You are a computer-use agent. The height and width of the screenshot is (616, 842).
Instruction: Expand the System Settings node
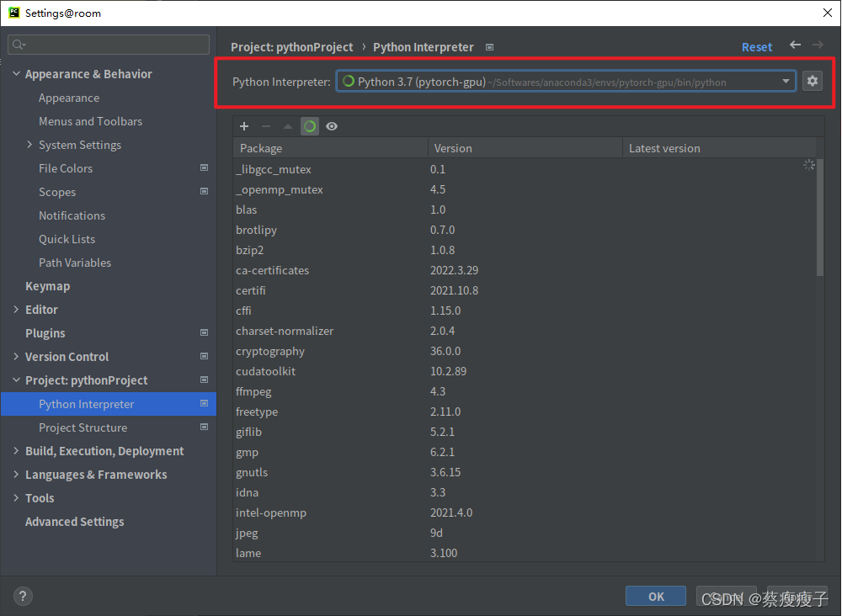[29, 145]
